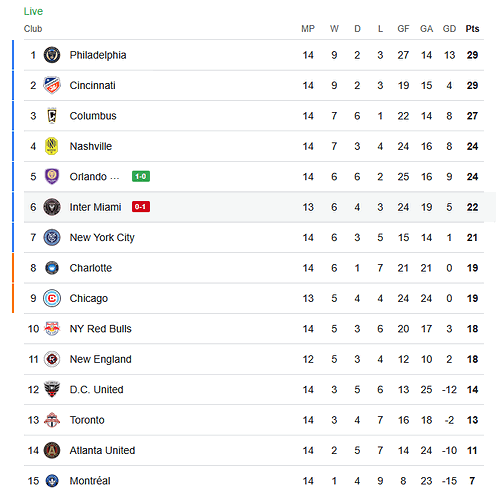Image resolution: width=500 pixels, height=500 pixels.
Task: Open the New England team link
Action: coord(100,359)
